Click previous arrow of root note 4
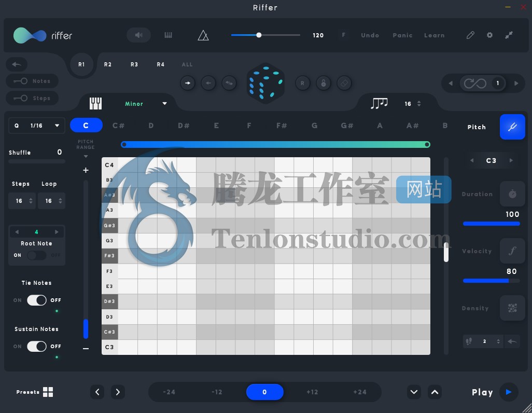This screenshot has height=413, width=532. coord(17,232)
